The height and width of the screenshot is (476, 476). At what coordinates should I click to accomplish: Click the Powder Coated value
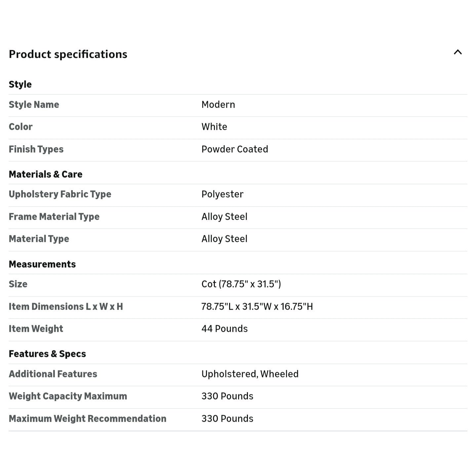pyautogui.click(x=235, y=149)
